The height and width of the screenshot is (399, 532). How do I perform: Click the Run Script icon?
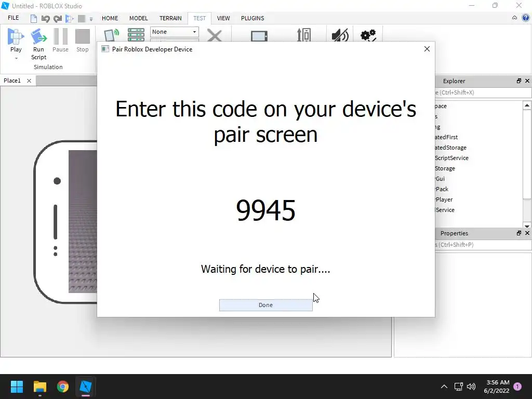click(x=38, y=37)
